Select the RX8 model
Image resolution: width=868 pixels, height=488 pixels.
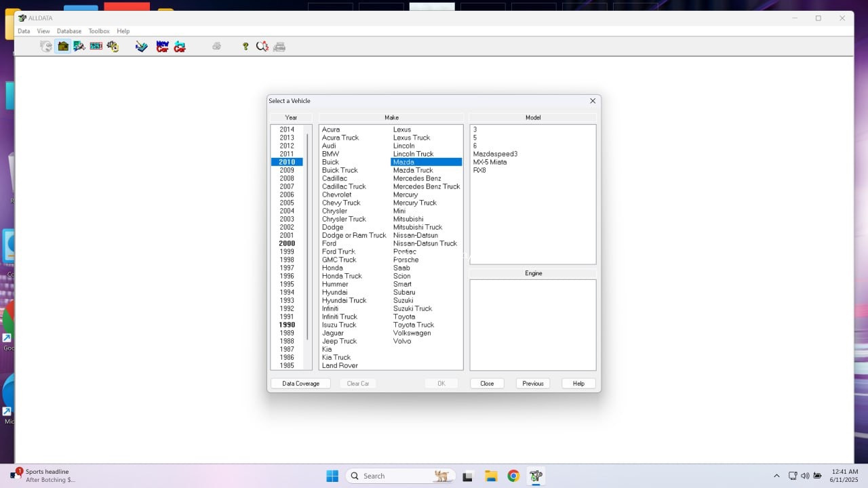[479, 170]
